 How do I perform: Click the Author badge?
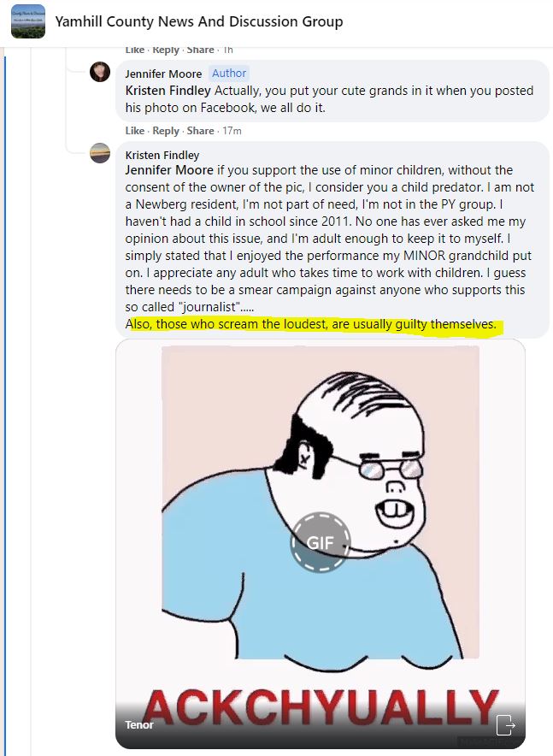229,74
